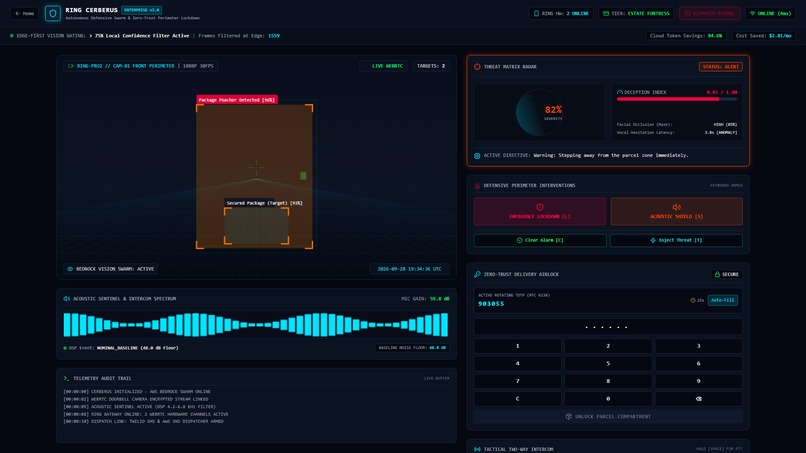Screen dimensions: 806x453
Task: Click the DSP Event NOMINAL_BASELINE status
Action: point(138,348)
